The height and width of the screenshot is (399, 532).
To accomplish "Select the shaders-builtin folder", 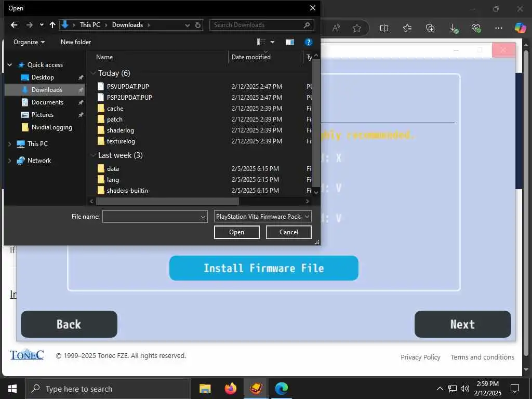I will [x=127, y=190].
